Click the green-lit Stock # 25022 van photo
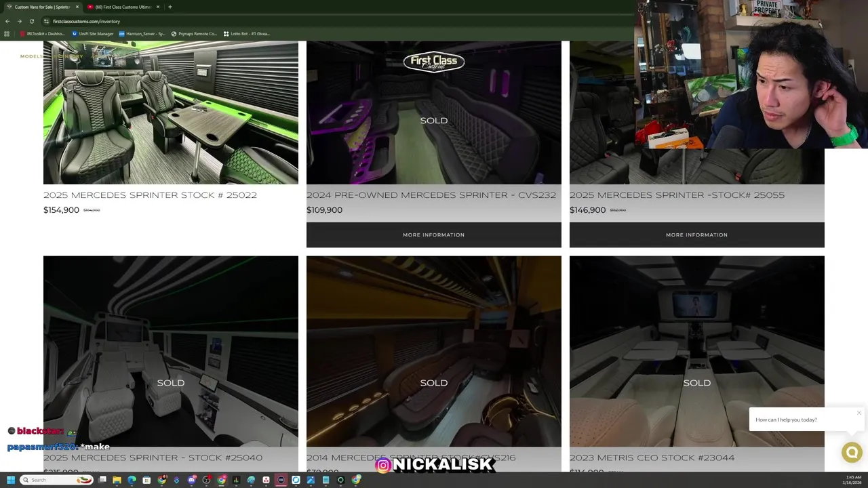The image size is (868, 488). (x=171, y=113)
